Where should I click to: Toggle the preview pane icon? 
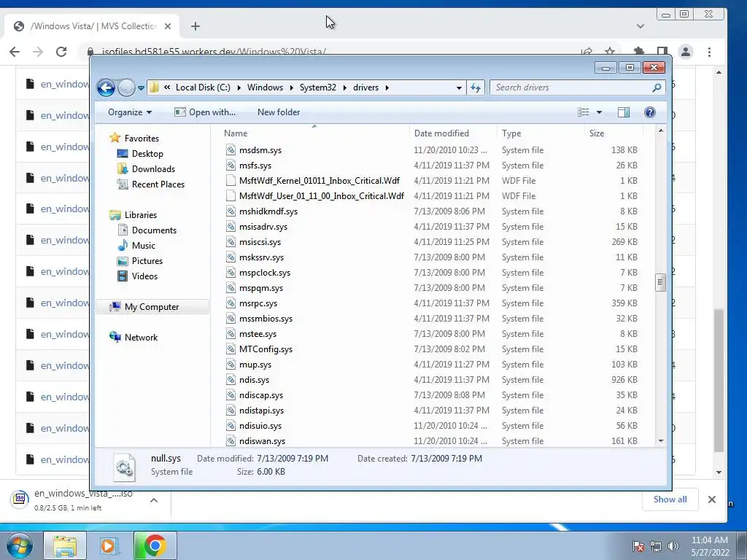(623, 112)
